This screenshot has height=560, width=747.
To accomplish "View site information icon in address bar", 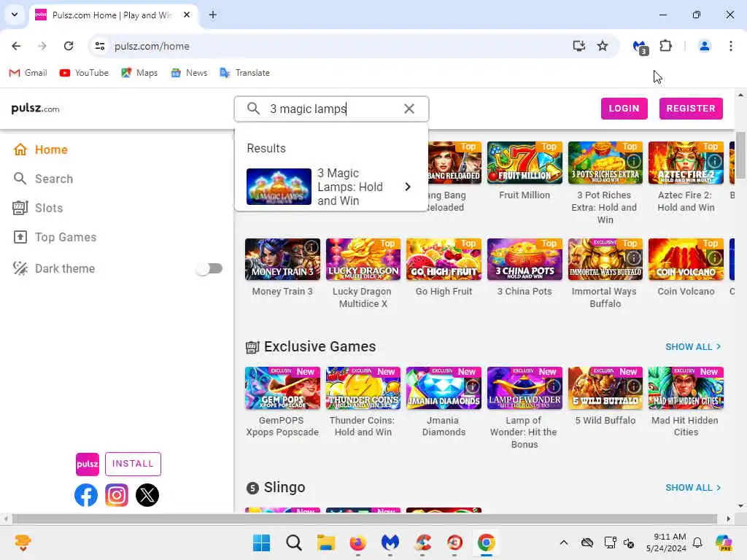I will click(x=100, y=46).
